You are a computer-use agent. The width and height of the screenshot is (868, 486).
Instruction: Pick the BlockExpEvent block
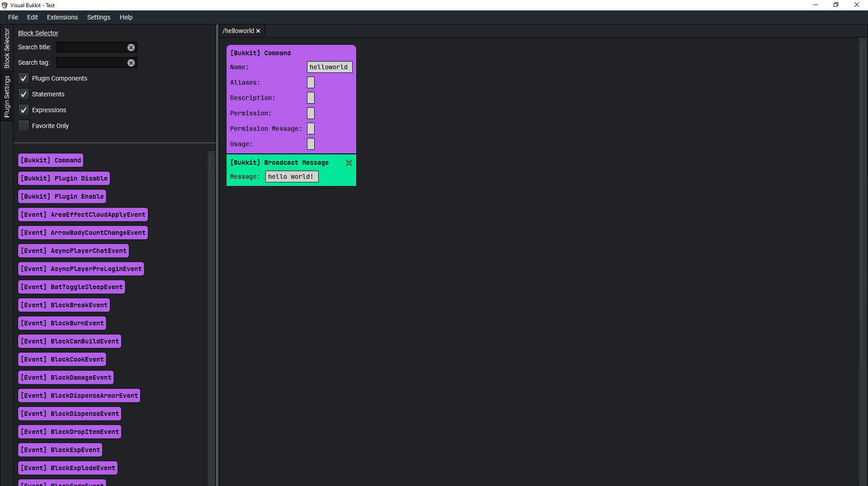(x=60, y=450)
